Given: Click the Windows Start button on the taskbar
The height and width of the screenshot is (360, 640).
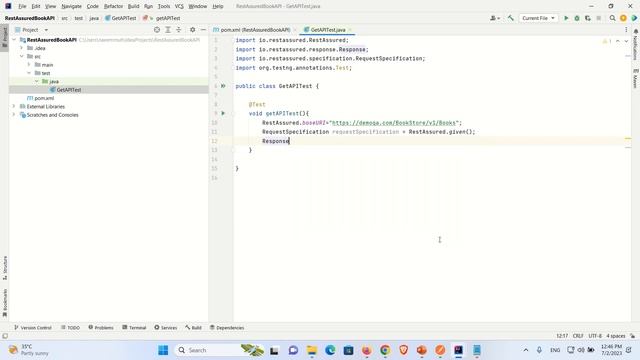Looking at the screenshot, I should (163, 350).
